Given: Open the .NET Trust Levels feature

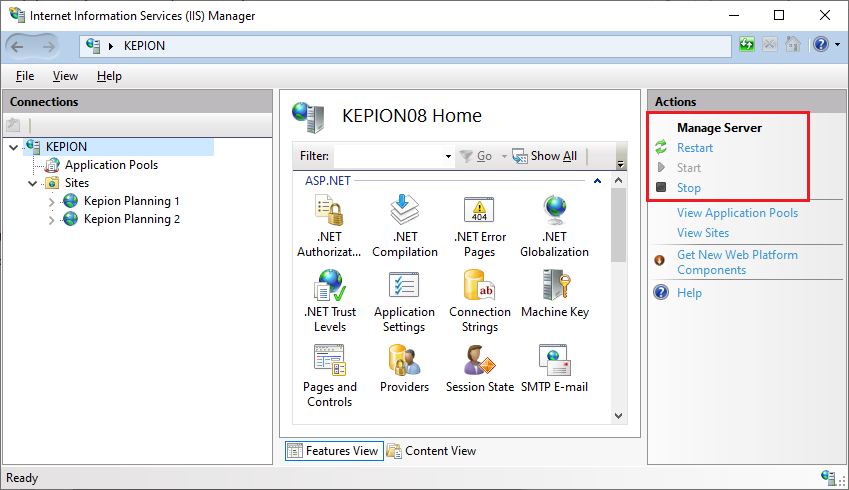Looking at the screenshot, I should tap(330, 301).
